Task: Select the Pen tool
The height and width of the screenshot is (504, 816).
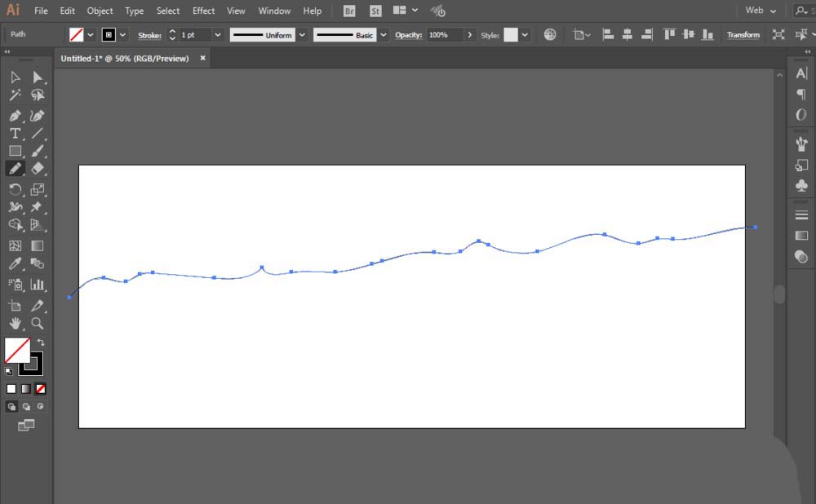Action: coord(15,116)
